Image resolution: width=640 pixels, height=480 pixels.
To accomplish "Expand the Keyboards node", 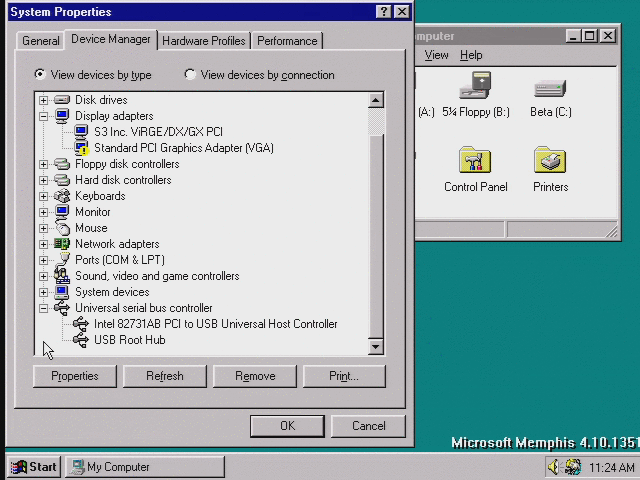I will pos(43,196).
